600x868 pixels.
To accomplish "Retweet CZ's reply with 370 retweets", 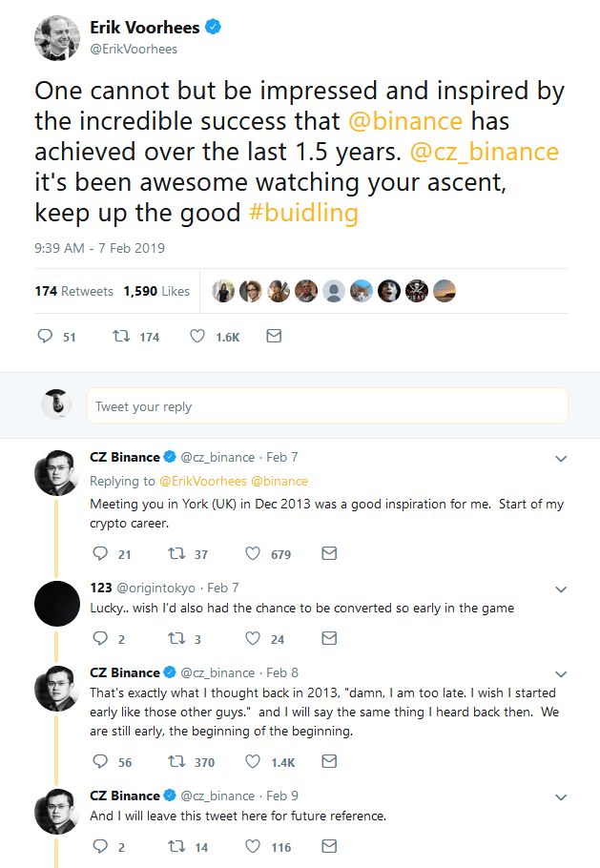I will click(x=176, y=761).
